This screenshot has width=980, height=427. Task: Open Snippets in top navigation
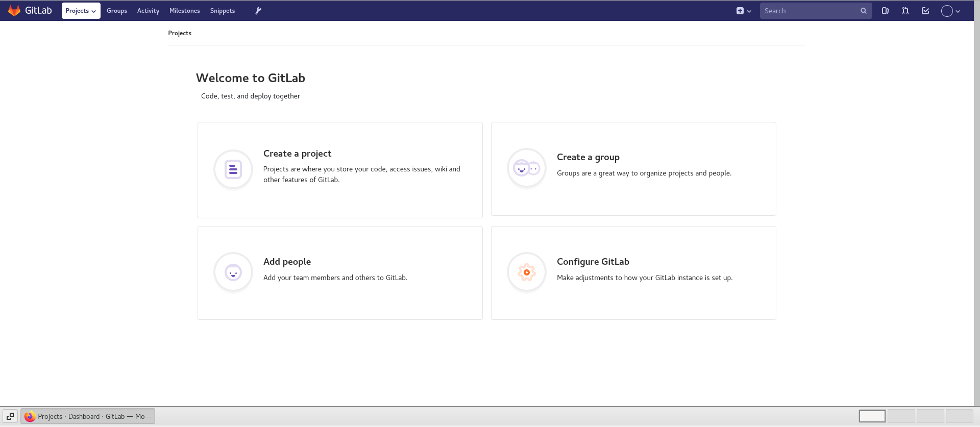coord(223,11)
